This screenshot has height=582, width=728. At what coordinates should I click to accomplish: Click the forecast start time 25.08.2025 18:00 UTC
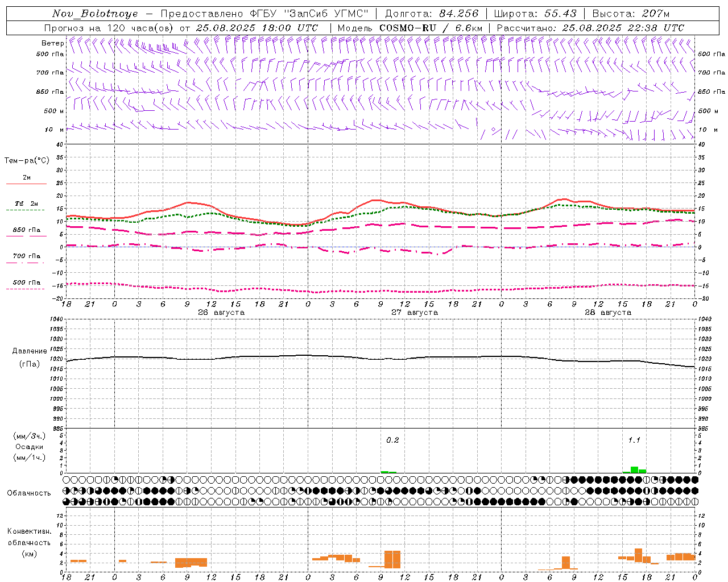pyautogui.click(x=257, y=28)
